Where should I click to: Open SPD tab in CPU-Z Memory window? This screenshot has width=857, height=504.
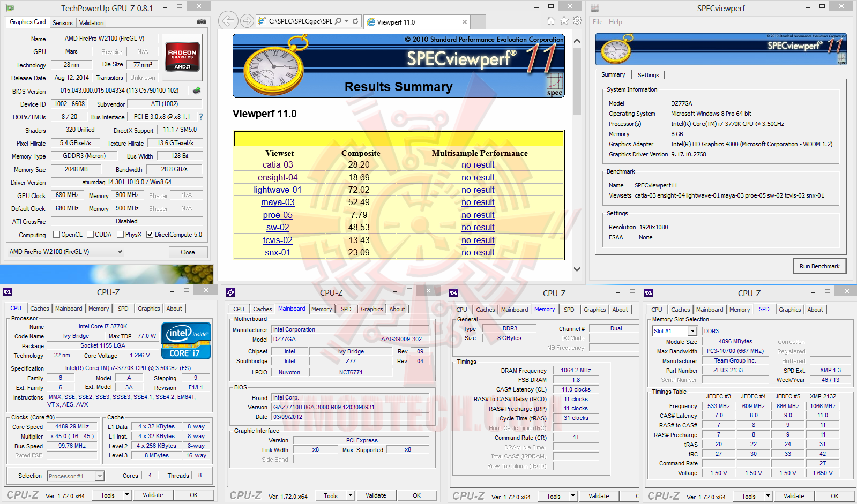(569, 310)
